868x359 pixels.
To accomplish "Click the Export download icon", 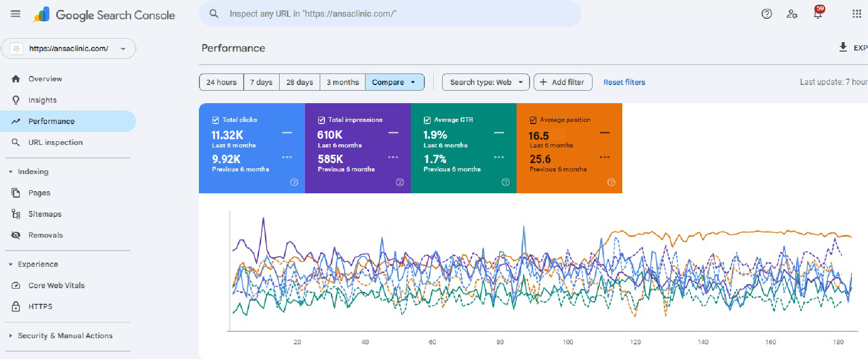I will [843, 47].
